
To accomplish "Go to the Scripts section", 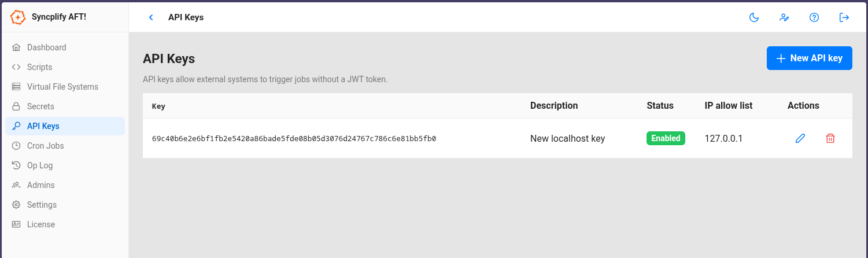I will (39, 67).
